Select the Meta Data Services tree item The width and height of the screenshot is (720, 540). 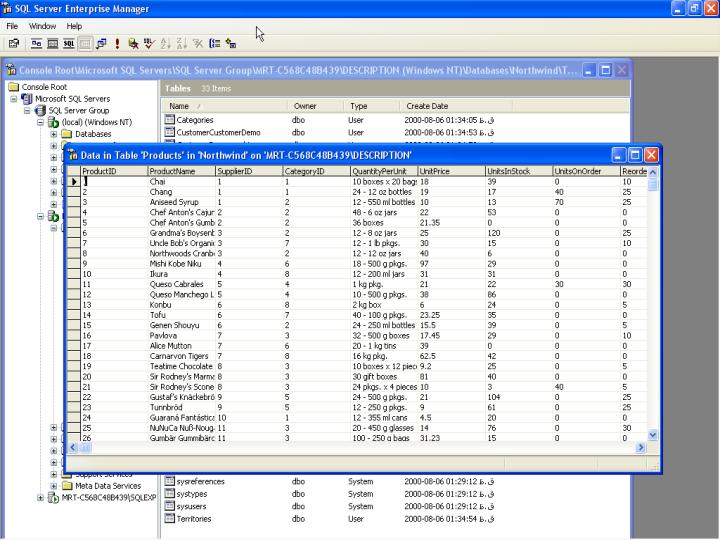tap(108, 486)
